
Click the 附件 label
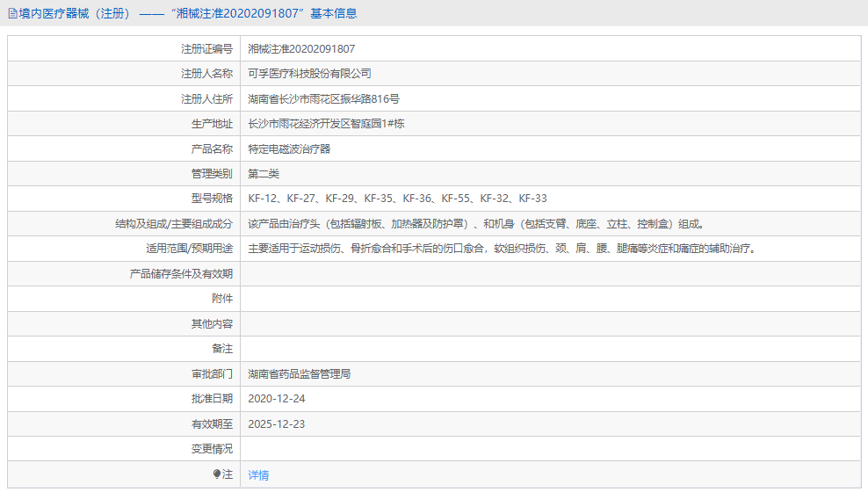222,299
